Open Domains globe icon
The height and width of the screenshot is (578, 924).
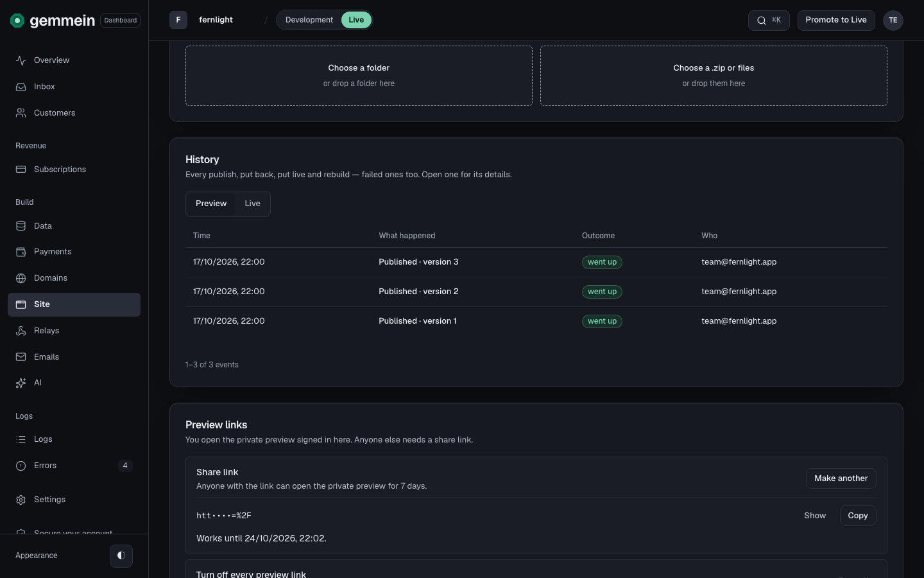21,278
